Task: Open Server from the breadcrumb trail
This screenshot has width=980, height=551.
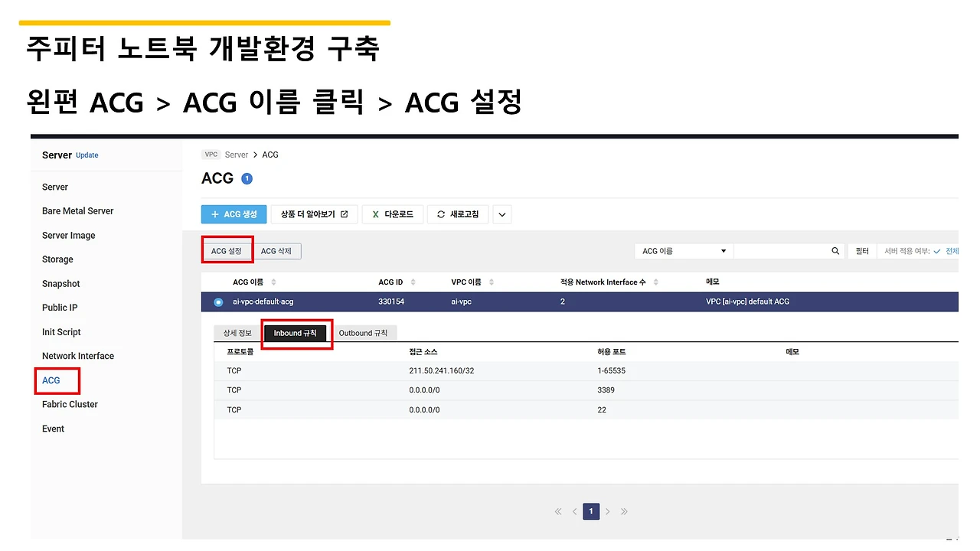Action: coord(237,154)
